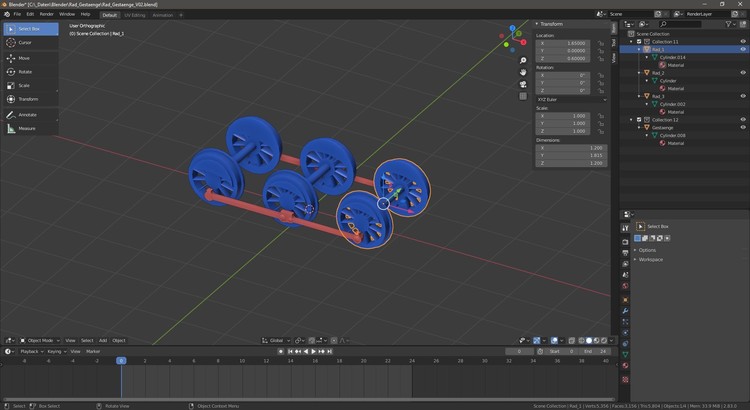Select the Cursor tool
This screenshot has width=750, height=410.
(25, 43)
